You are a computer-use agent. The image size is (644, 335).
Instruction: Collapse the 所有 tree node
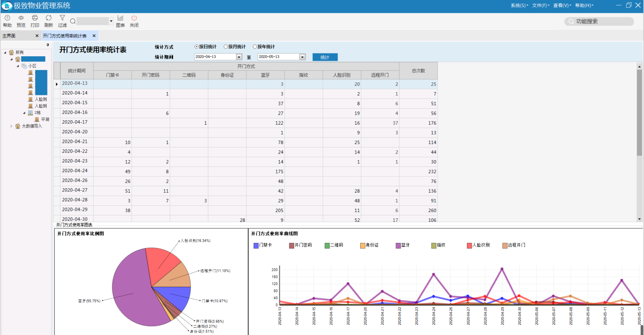(5, 53)
